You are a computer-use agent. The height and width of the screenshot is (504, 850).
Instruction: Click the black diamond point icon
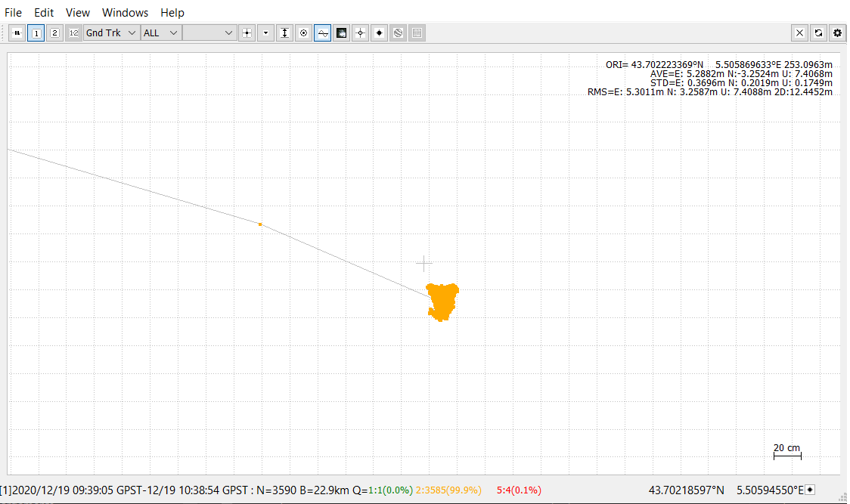tap(380, 33)
